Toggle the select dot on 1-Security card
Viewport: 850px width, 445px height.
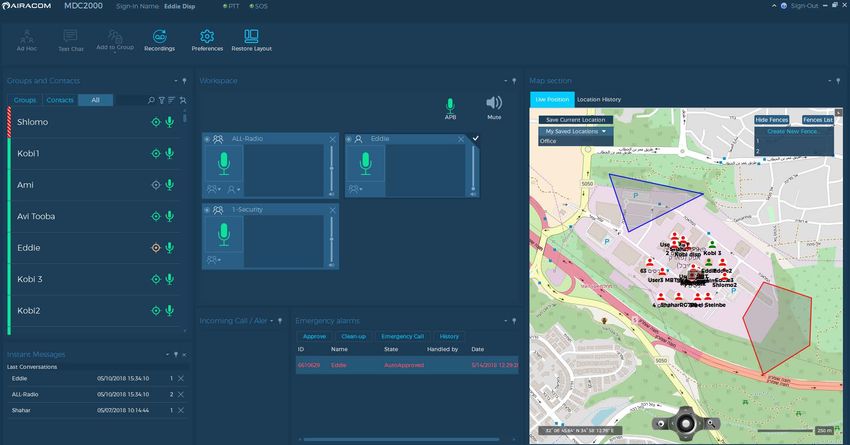pyautogui.click(x=207, y=210)
